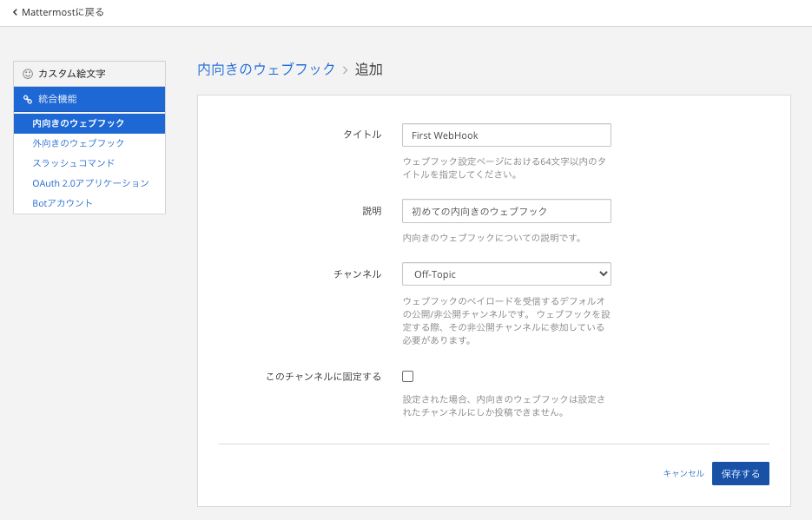Click the smiley icon for カスタム絵文字
This screenshot has width=812, height=520.
pos(28,74)
